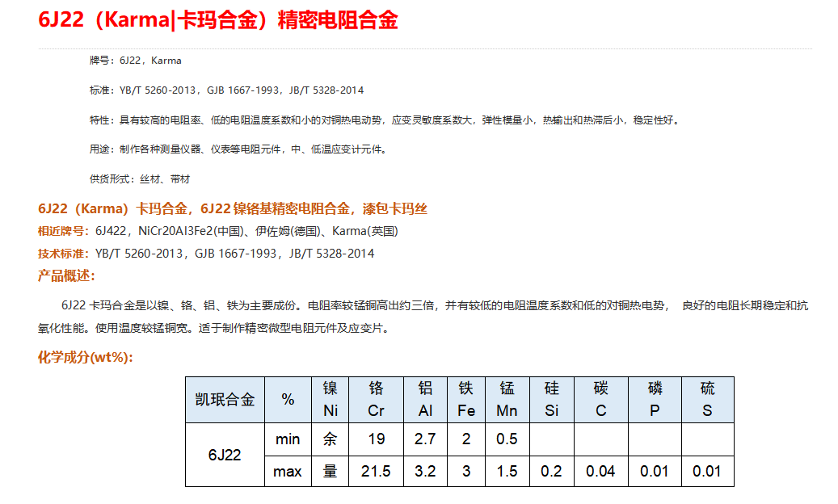838x504 pixels.
Task: Click the 标准 line listing YB/T 5260-2013
Action: (226, 90)
